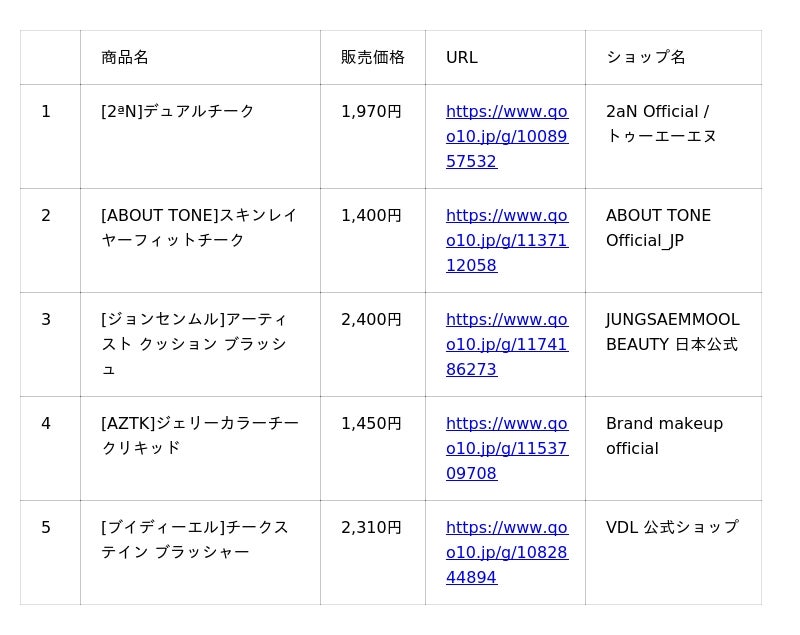Screen dimensions: 800x635
Task: Select the 2,310円 price cell
Action: [371, 527]
